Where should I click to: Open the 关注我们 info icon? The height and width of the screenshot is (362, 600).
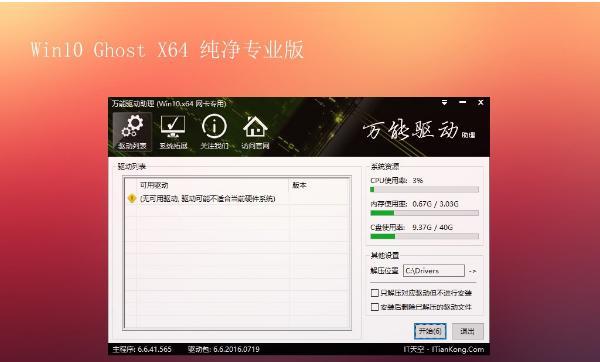tap(214, 132)
